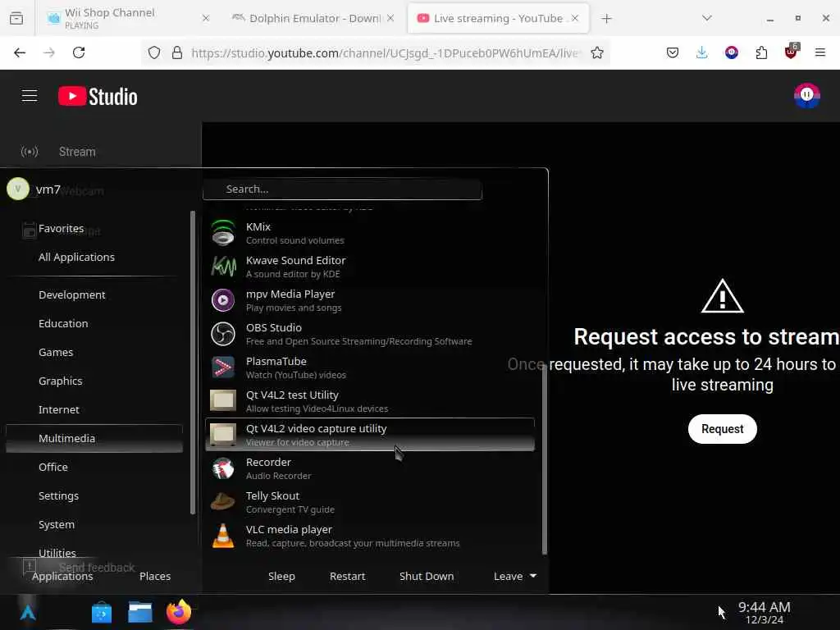Open KMix sound volume control

(370, 233)
